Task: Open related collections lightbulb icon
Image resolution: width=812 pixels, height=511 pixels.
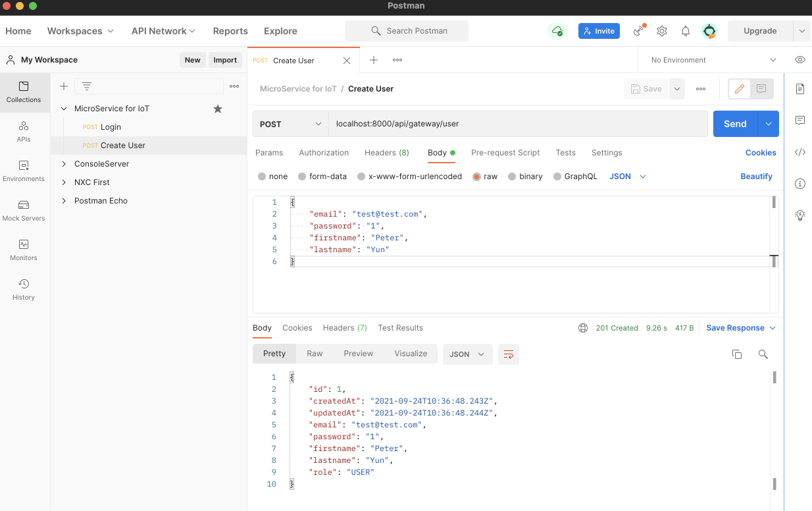Action: pos(800,215)
